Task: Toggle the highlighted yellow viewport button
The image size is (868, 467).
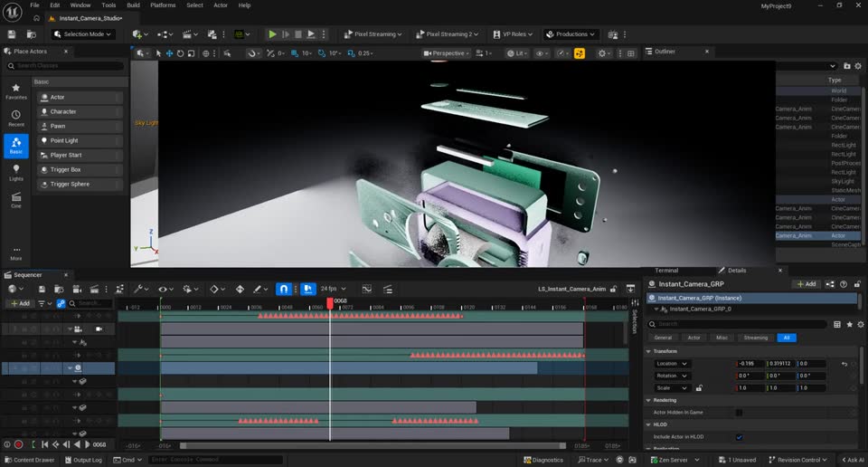Action: pos(580,53)
